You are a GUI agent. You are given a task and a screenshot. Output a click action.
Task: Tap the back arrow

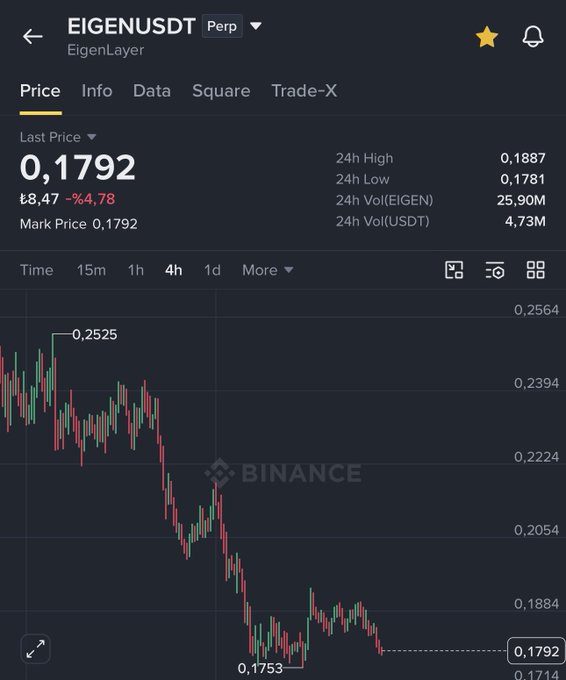(33, 36)
